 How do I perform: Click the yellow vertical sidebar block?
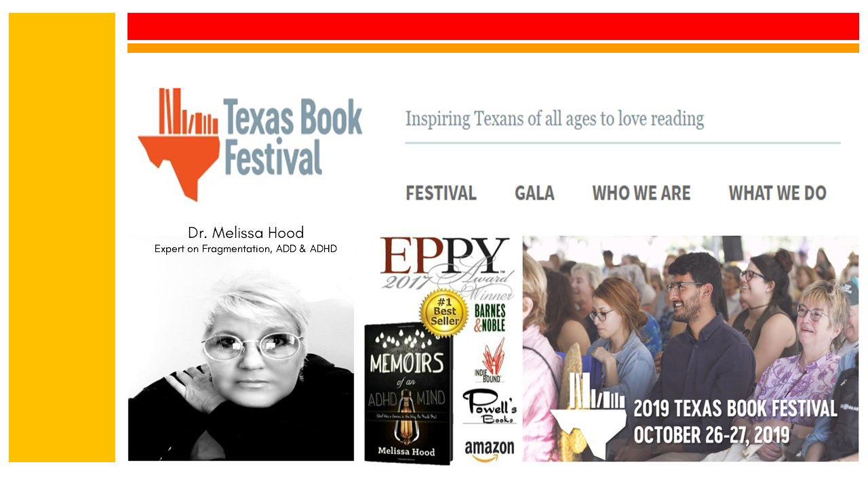pos(62,237)
